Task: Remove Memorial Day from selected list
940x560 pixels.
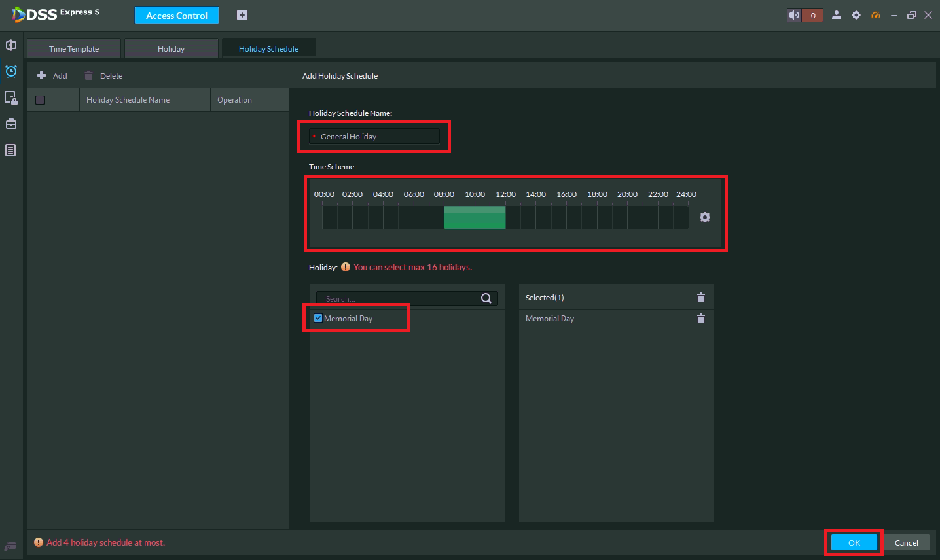Action: pyautogui.click(x=700, y=319)
